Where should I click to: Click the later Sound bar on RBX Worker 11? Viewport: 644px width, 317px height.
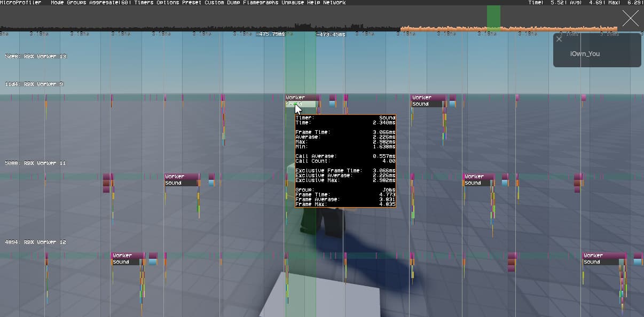478,183
